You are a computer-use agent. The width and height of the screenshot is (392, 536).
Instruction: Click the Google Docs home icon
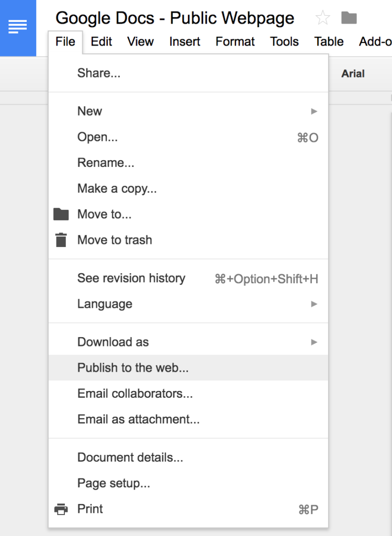18,27
